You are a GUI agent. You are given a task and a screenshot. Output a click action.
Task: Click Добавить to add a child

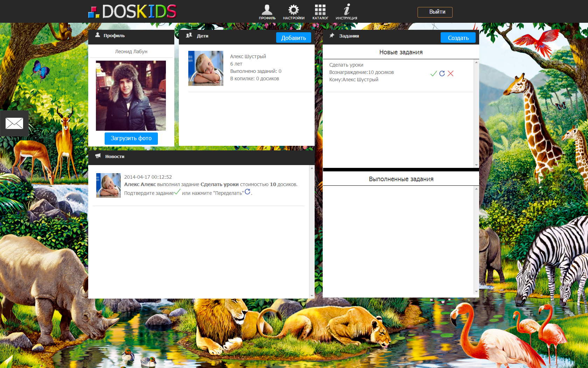pyautogui.click(x=294, y=38)
